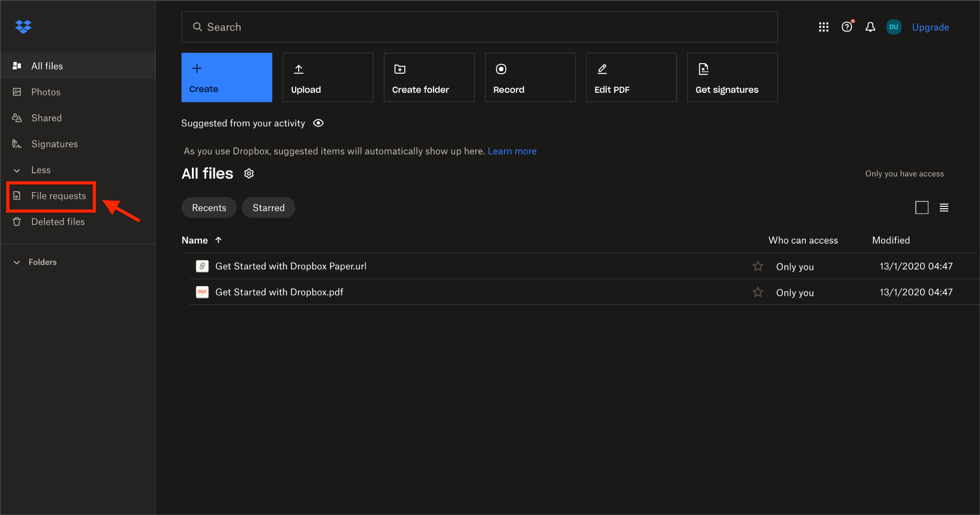Toggle suggested activity visibility eye icon
Viewport: 980px width, 515px height.
point(318,123)
